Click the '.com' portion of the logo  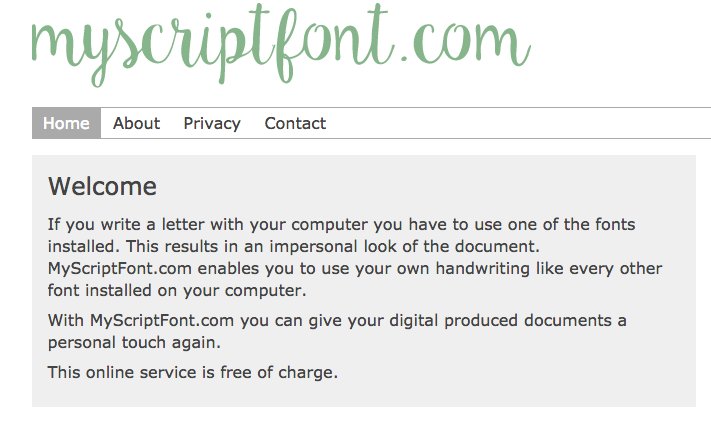coord(466,43)
